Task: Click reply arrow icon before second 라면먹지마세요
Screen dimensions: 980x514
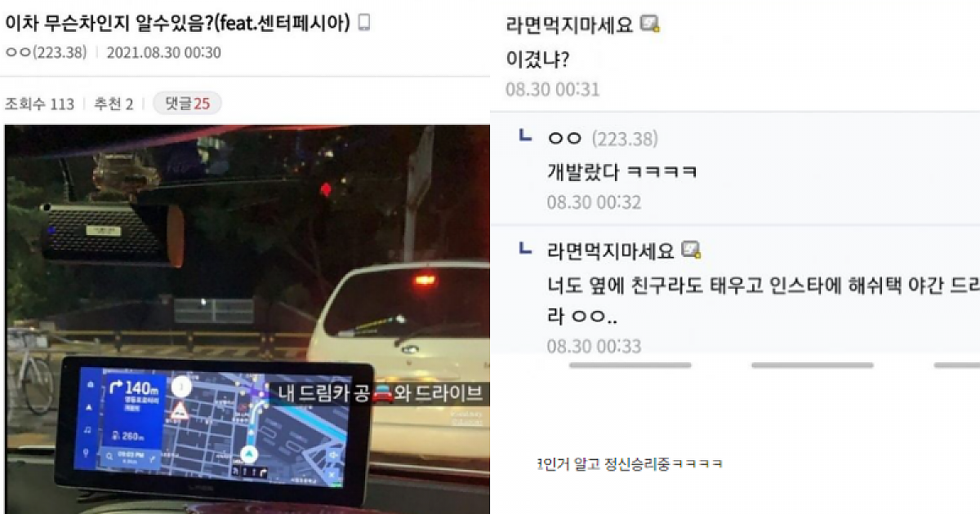Action: point(526,248)
